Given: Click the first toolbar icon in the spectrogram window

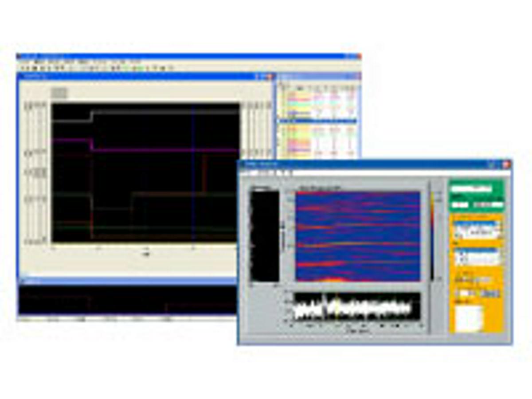Looking at the screenshot, I should (243, 173).
